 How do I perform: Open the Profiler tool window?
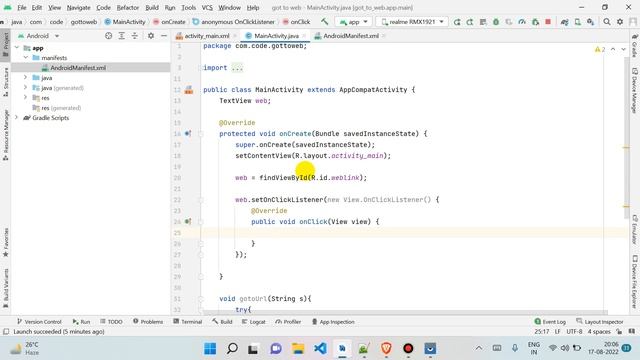(288, 322)
